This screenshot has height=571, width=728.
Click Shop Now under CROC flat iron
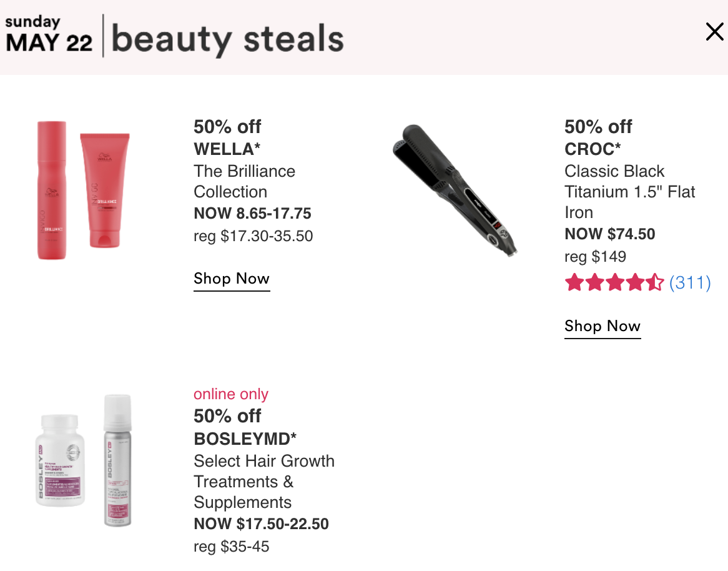(x=603, y=326)
